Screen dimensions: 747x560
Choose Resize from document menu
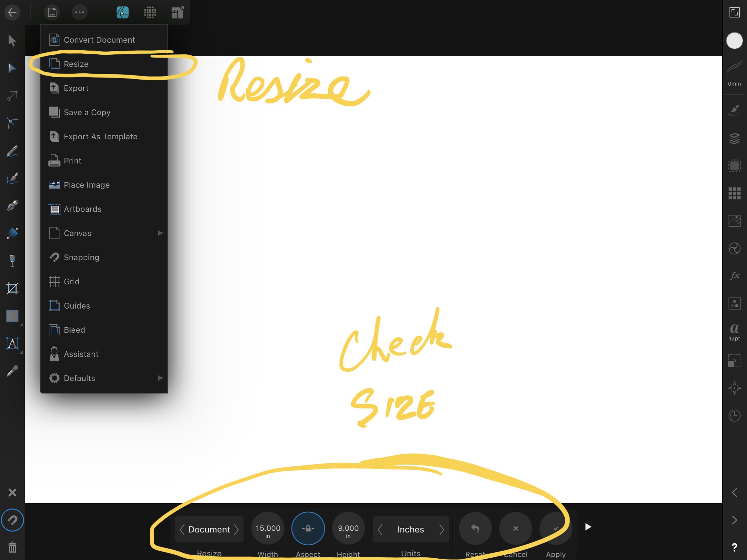pyautogui.click(x=76, y=64)
